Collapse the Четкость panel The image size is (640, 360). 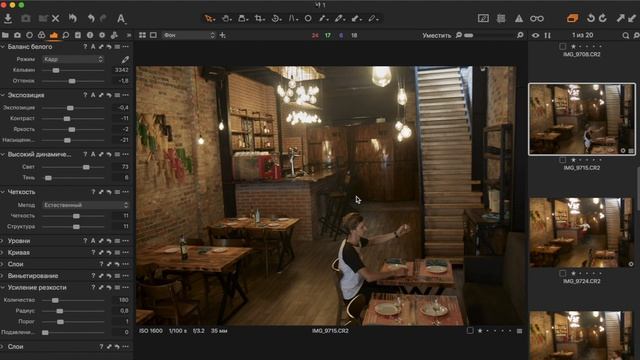3,192
